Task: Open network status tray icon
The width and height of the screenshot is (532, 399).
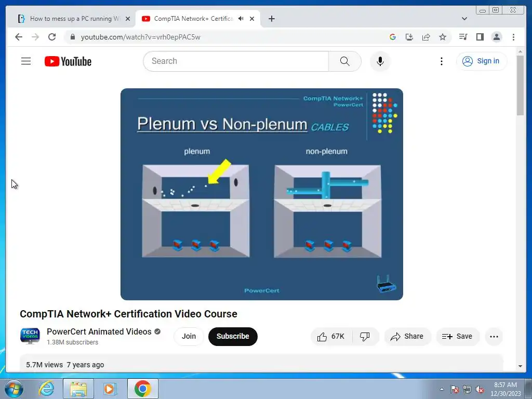Action: pos(467,389)
